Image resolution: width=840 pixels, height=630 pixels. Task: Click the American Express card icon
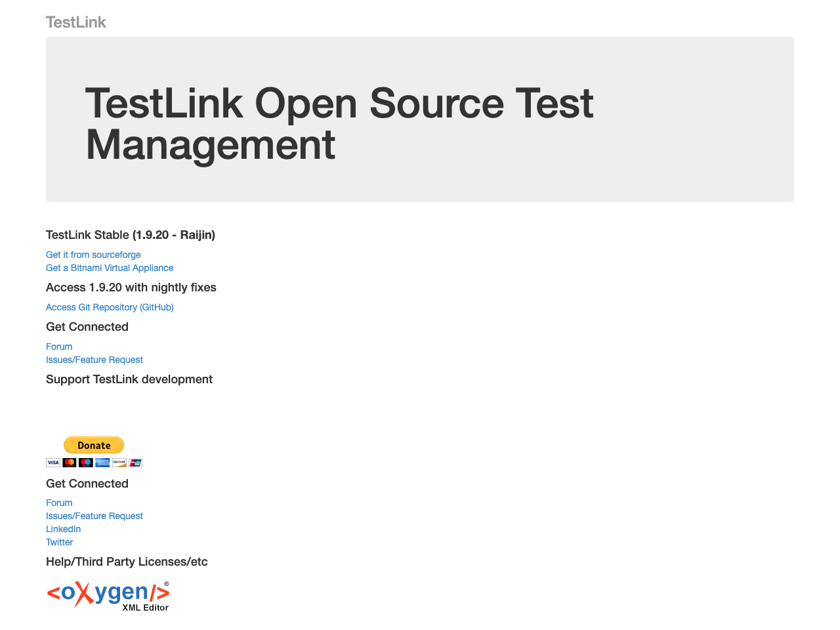pos(102,463)
